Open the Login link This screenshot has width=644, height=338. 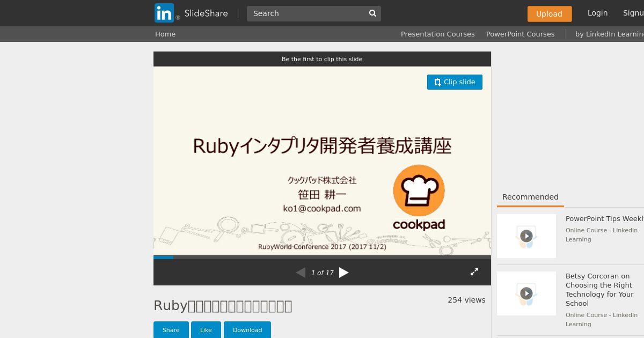pyautogui.click(x=597, y=13)
